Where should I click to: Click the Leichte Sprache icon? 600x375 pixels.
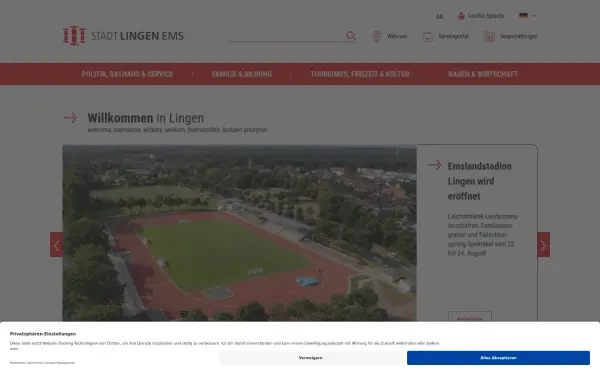tap(461, 16)
